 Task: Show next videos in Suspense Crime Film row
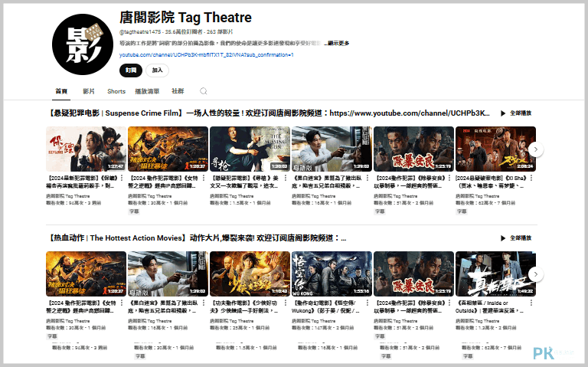536,149
